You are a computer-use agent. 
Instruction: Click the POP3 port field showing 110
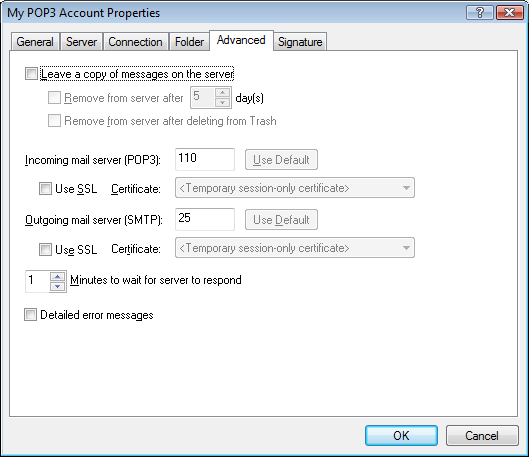pyautogui.click(x=205, y=159)
